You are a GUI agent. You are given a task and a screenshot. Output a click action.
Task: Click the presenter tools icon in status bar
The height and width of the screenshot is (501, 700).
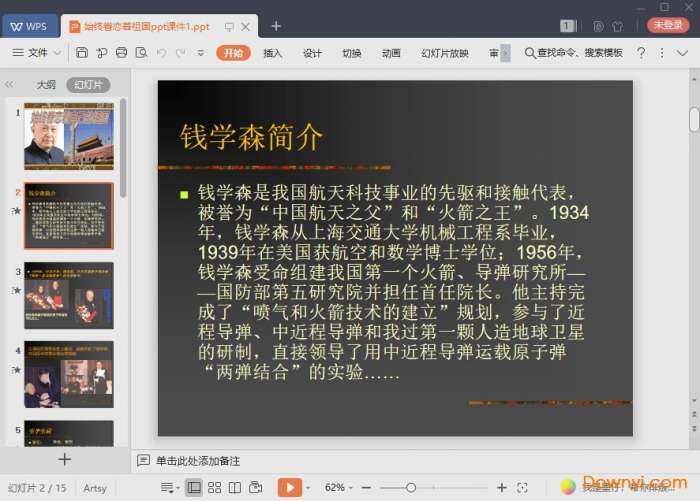click(256, 487)
